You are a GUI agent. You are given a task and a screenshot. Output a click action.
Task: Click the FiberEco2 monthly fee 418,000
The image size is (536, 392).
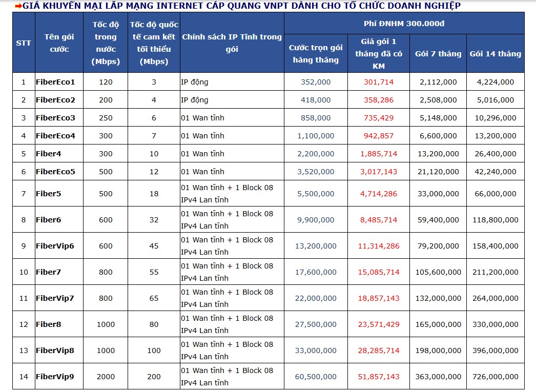(316, 100)
